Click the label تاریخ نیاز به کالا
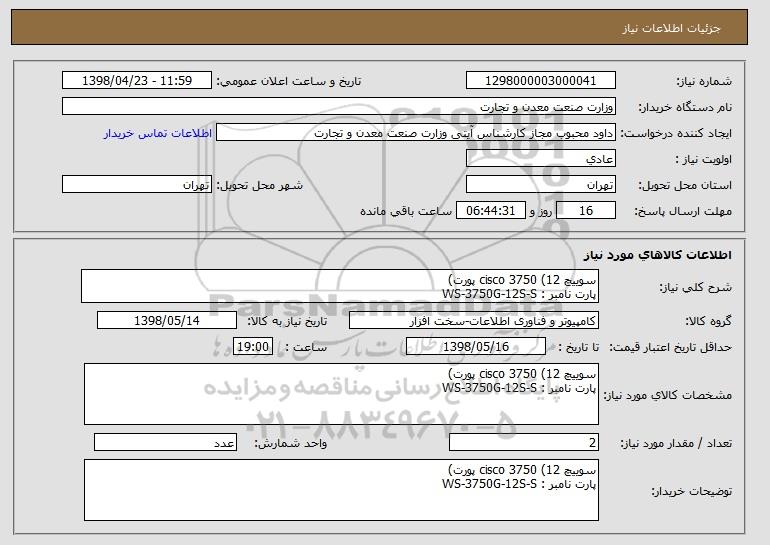This screenshot has width=770, height=545. [x=287, y=321]
